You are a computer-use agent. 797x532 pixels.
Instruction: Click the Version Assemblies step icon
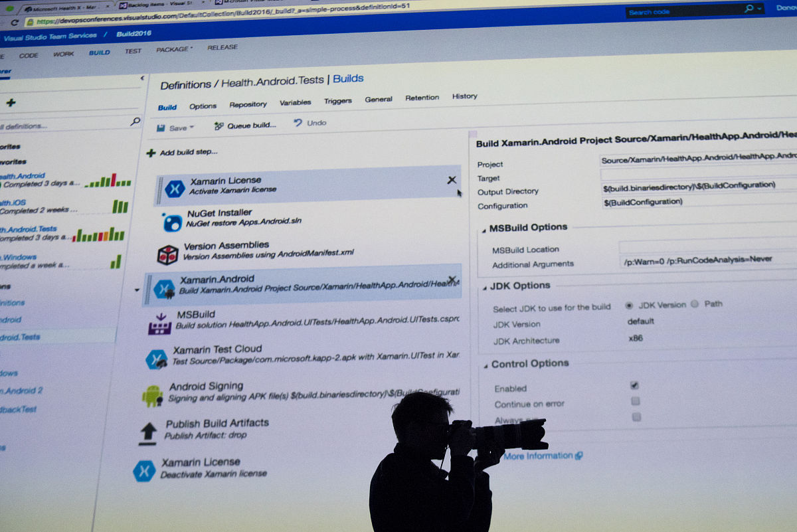(167, 254)
